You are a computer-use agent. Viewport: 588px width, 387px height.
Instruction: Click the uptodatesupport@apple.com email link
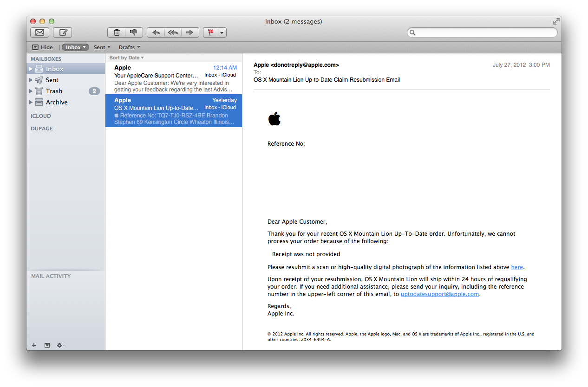pyautogui.click(x=440, y=294)
